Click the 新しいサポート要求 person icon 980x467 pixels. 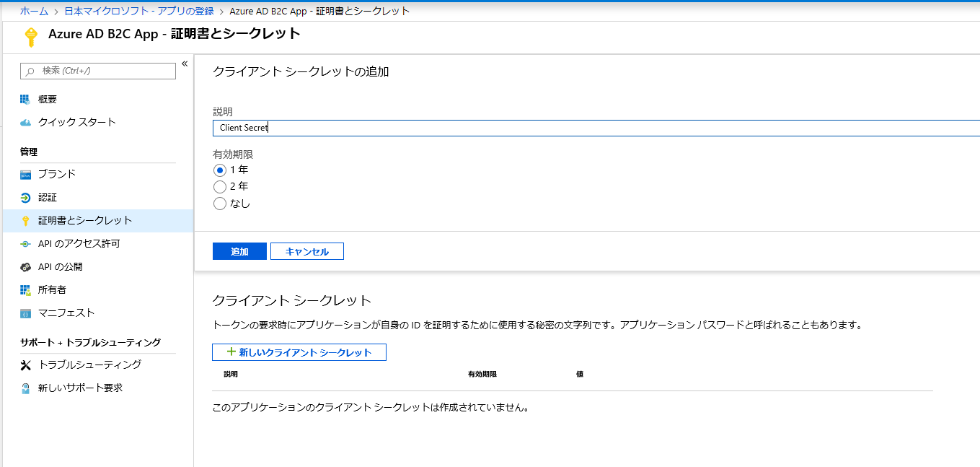tap(25, 388)
